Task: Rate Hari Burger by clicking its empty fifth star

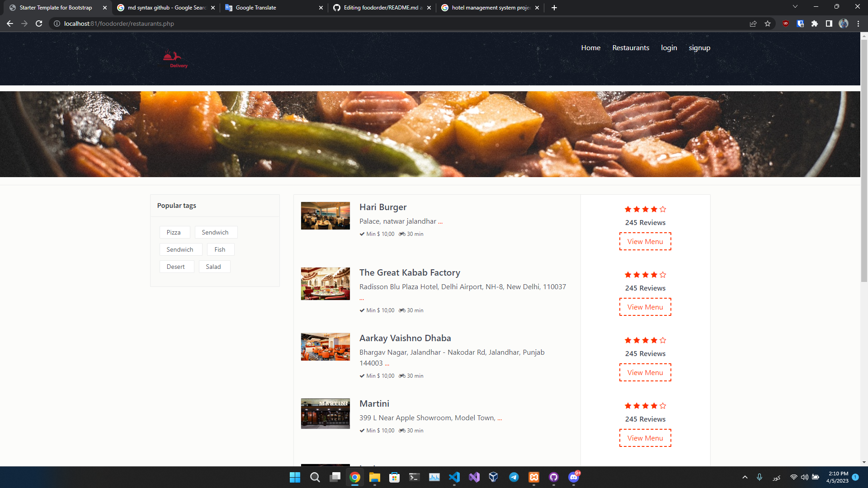Action: pos(662,209)
